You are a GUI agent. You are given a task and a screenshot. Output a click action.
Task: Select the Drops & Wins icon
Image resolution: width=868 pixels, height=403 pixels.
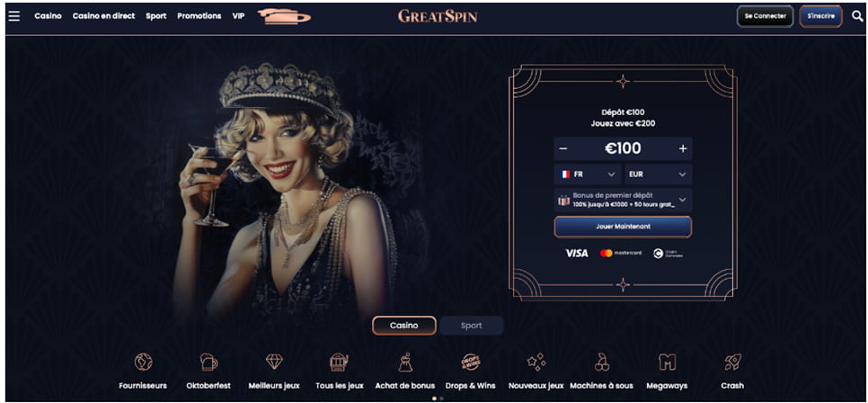click(x=471, y=362)
